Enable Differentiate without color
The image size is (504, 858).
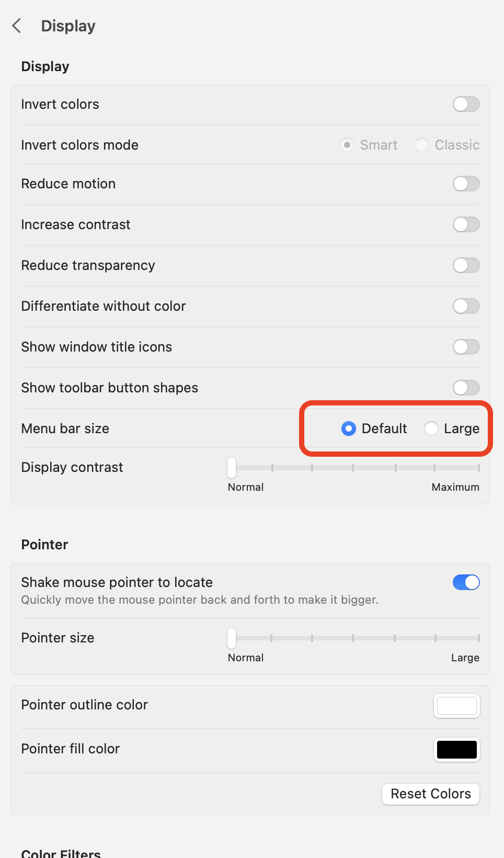465,306
